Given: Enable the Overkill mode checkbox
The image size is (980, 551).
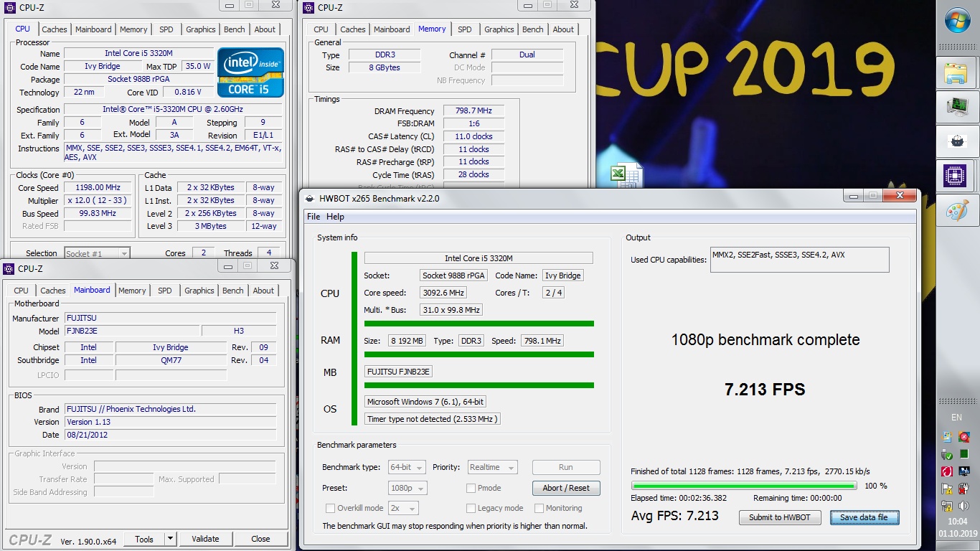Looking at the screenshot, I should point(330,508).
